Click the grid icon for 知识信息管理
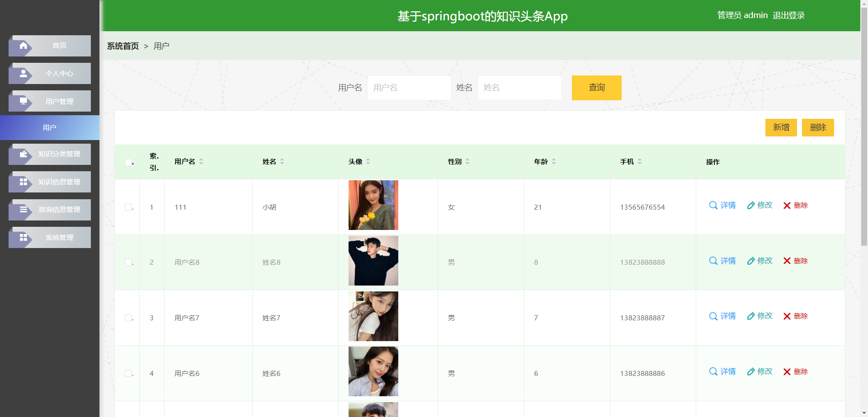This screenshot has height=417, width=868. [24, 182]
